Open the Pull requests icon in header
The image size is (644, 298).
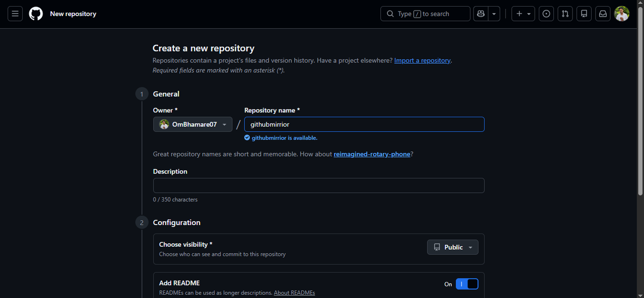565,14
